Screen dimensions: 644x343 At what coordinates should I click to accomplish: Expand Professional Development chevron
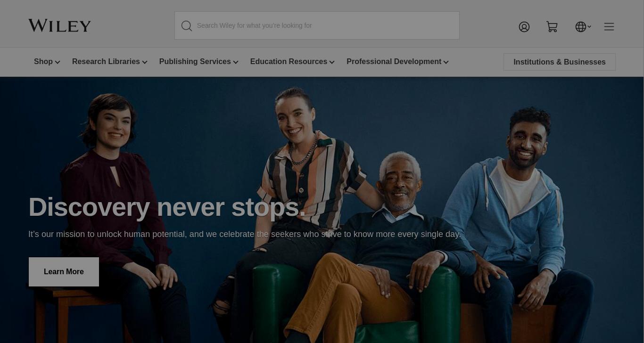pos(446,62)
